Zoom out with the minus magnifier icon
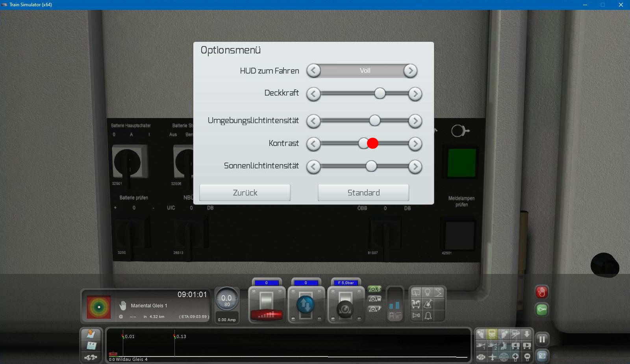Screen dimensions: 630x364 click(x=527, y=357)
